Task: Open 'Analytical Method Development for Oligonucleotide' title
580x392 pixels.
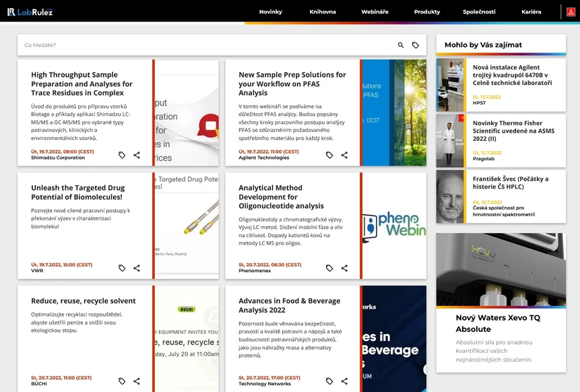Action: click(281, 197)
